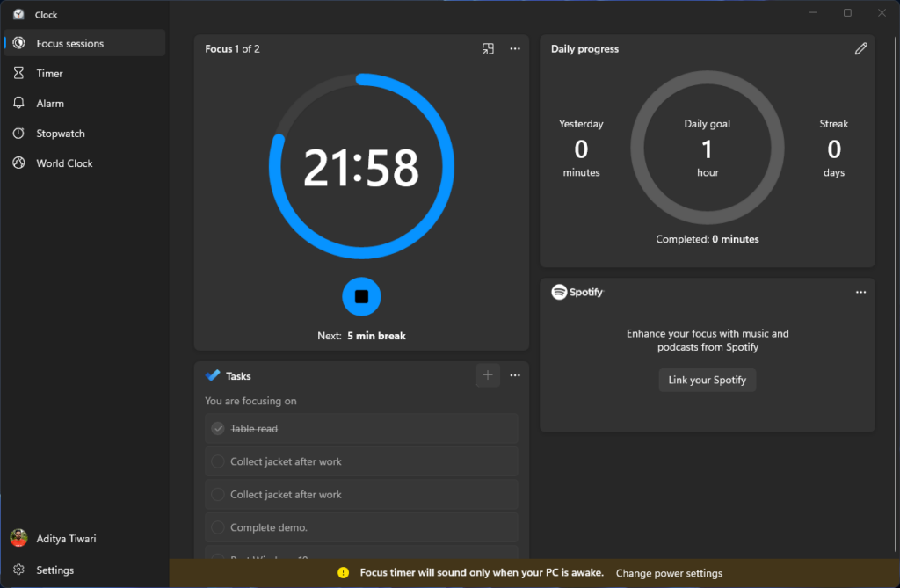Viewport: 900px width, 588px height.
Task: Open Change power settings link
Action: pos(669,572)
